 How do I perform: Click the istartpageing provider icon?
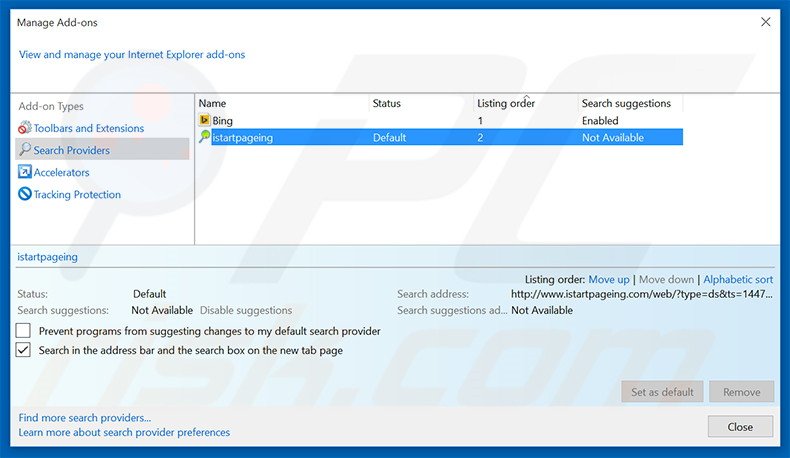click(205, 137)
